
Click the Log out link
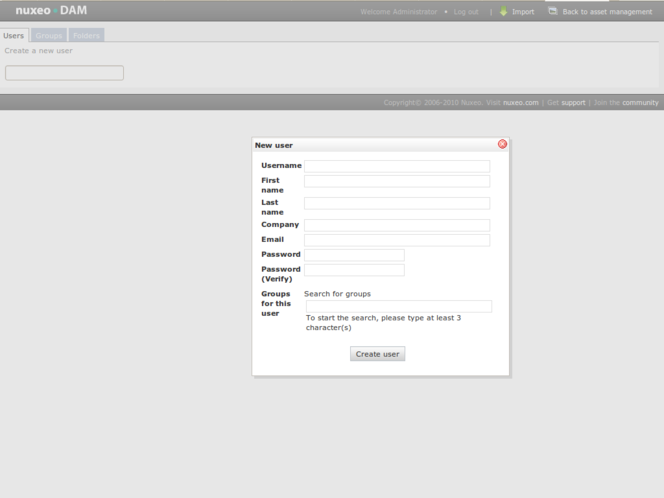(466, 12)
